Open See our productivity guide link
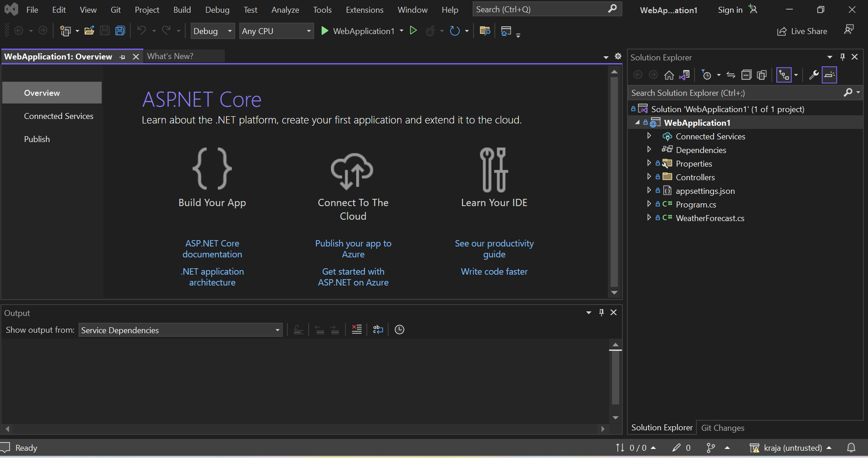The height and width of the screenshot is (458, 868). coord(494,249)
